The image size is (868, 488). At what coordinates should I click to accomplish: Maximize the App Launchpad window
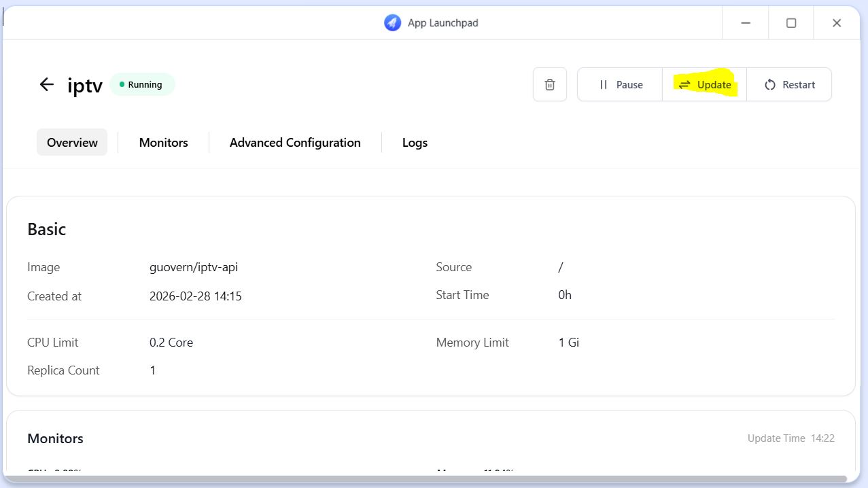click(791, 23)
